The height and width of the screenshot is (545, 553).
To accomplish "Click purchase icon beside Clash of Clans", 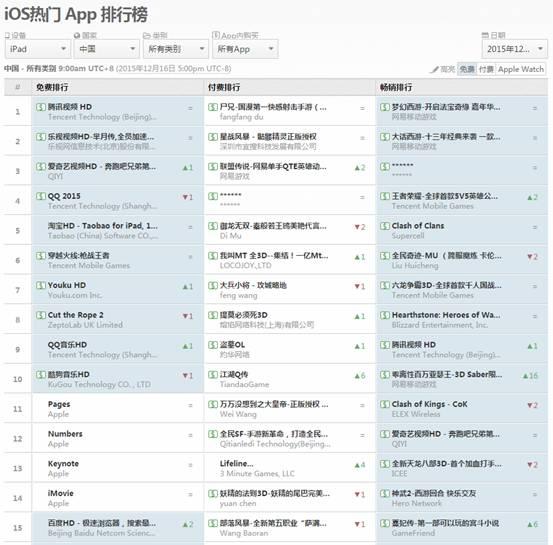I will pyautogui.click(x=385, y=226).
